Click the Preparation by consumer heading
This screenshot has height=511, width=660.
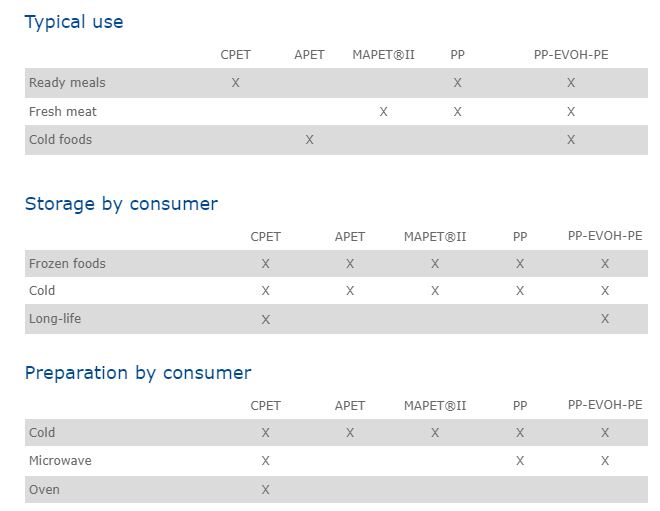[x=138, y=373]
